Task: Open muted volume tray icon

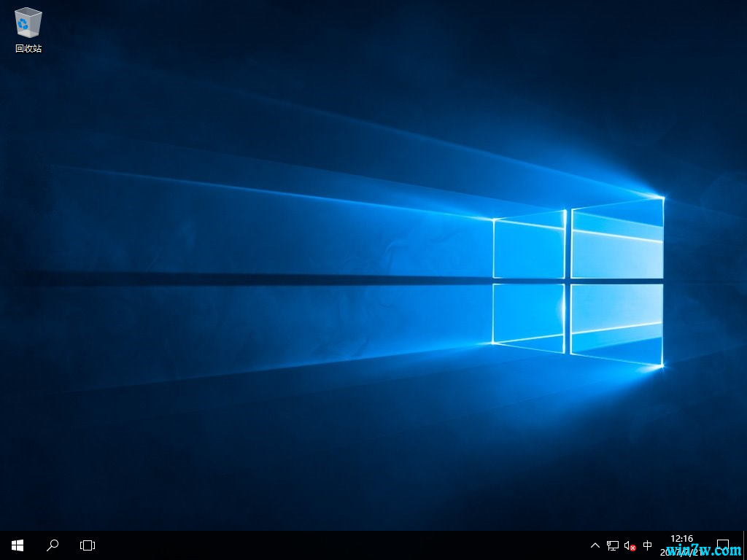Action: tap(630, 545)
